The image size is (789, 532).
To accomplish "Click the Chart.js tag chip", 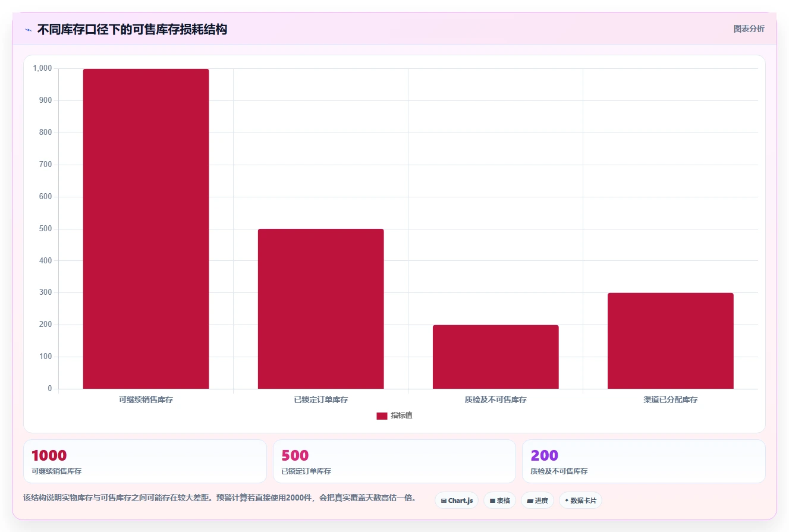I will click(457, 500).
